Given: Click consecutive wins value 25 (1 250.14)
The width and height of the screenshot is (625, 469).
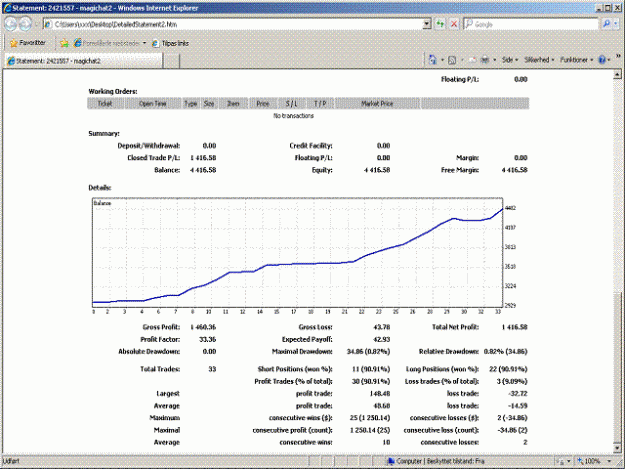Looking at the screenshot, I should click(x=370, y=418).
